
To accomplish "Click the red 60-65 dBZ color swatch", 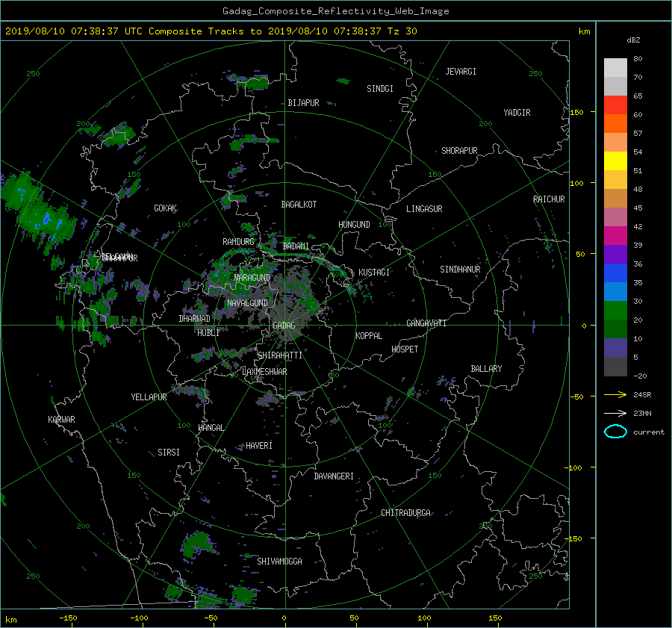I will pyautogui.click(x=615, y=105).
